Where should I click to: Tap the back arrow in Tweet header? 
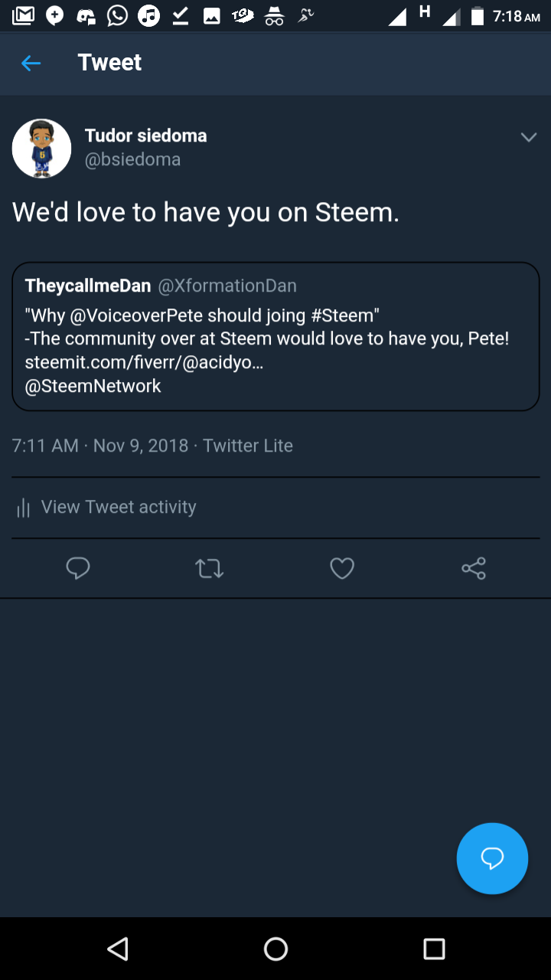[31, 63]
